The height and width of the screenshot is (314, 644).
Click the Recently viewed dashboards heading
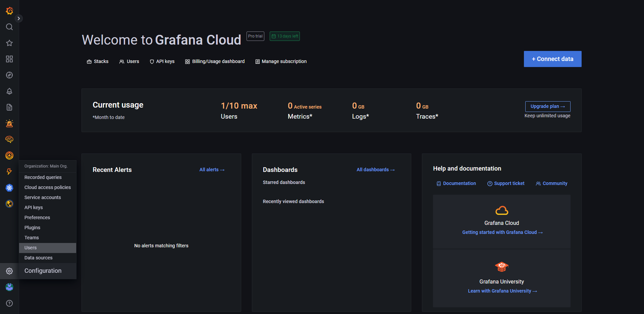[293, 201]
